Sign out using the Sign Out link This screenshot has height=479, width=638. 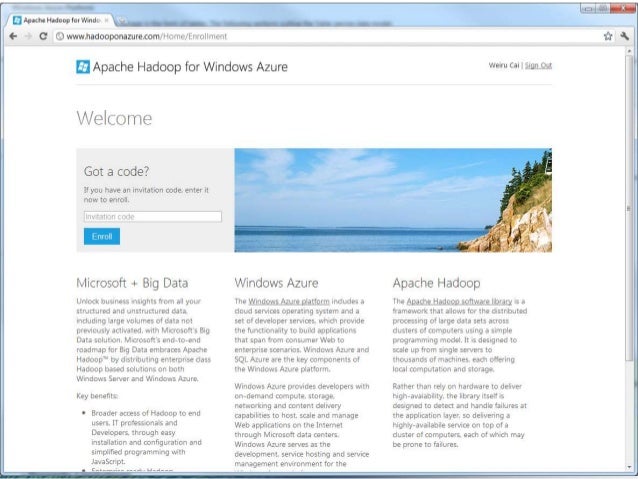tap(538, 65)
